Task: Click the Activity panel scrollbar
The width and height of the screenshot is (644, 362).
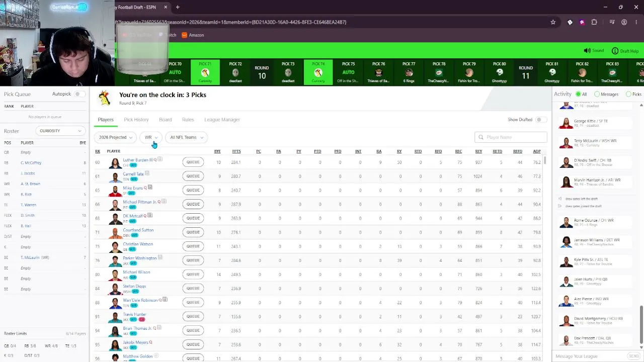Action: [641, 325]
